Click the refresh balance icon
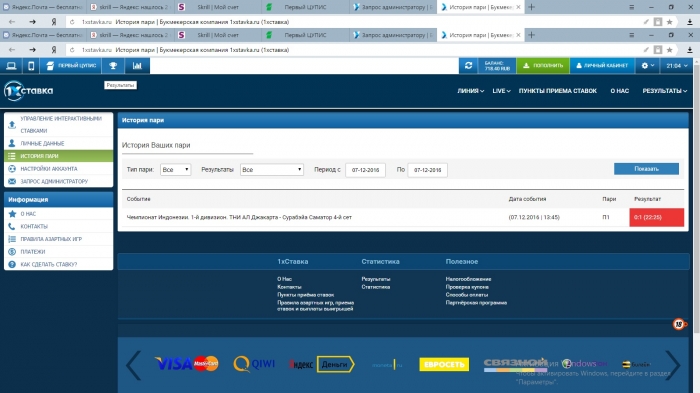 point(468,66)
